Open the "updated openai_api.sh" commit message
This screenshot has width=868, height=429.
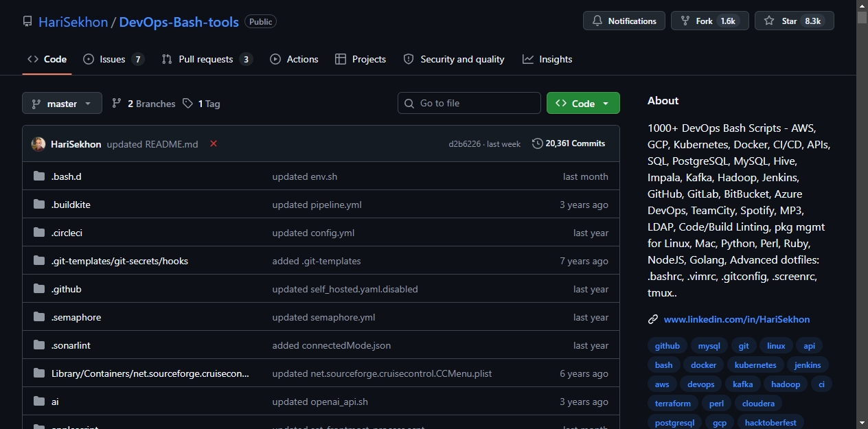click(x=320, y=402)
